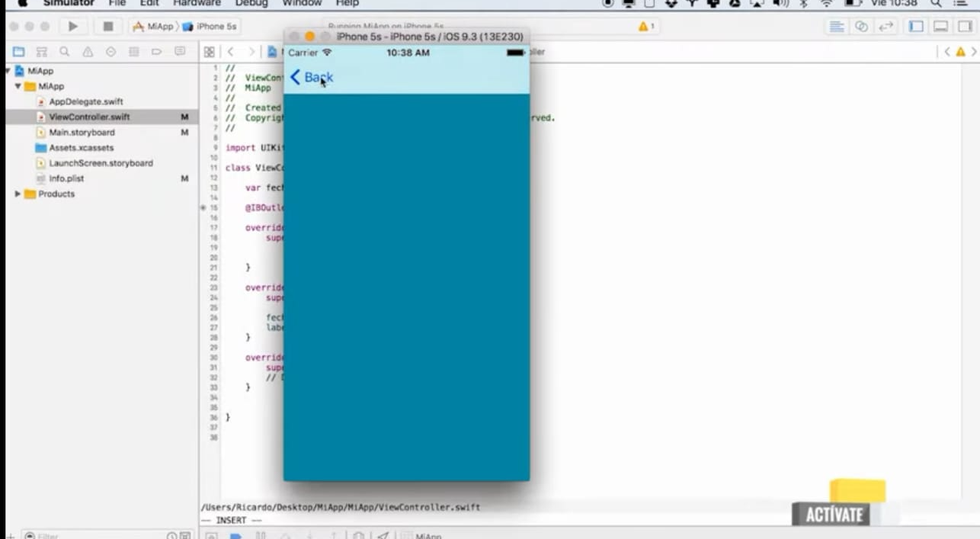Click the Carrier label in the simulator status bar
980x539 pixels.
(x=303, y=53)
